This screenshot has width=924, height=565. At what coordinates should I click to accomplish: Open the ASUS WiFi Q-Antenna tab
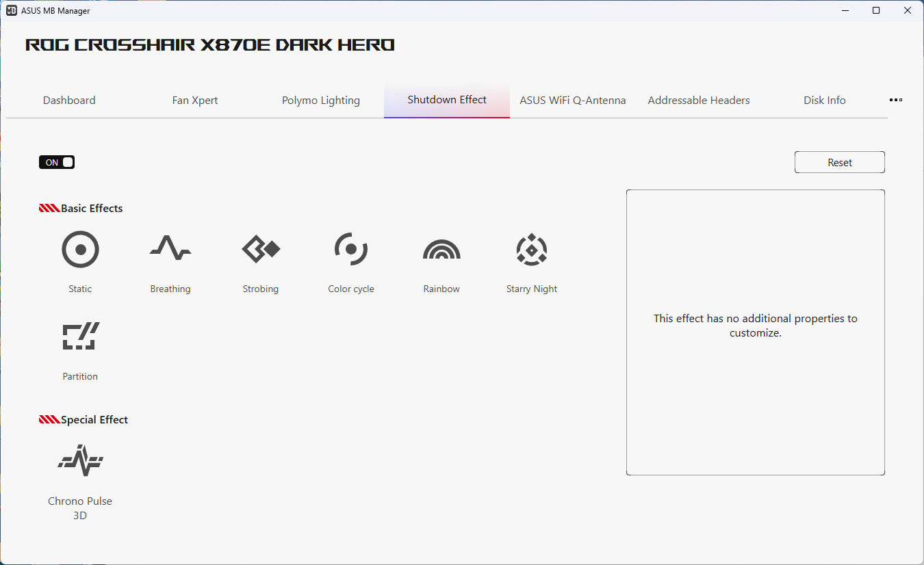tap(573, 101)
